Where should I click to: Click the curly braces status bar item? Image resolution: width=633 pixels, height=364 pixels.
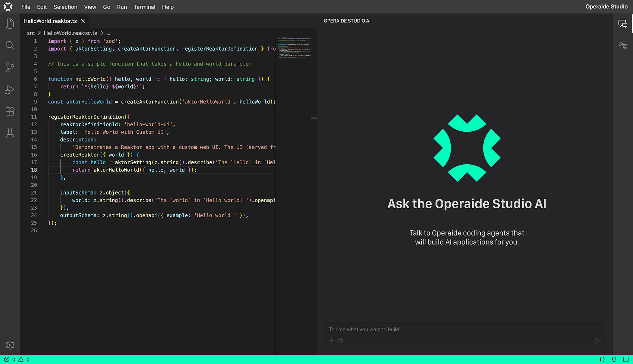[602, 359]
